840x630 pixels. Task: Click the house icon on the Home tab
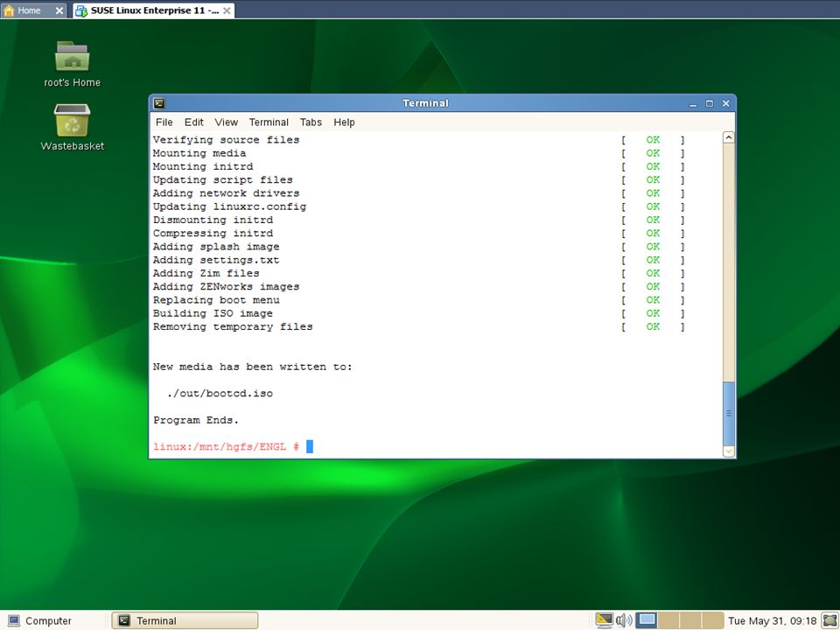9,10
